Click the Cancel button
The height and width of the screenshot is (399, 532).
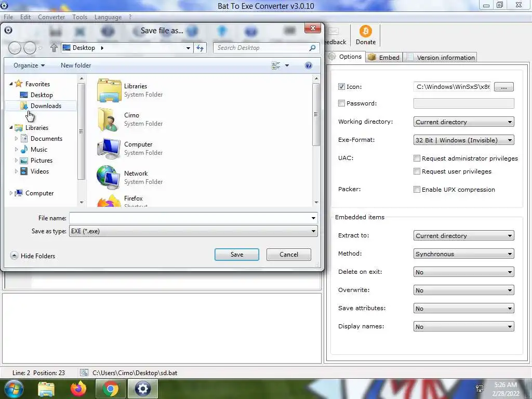(x=289, y=255)
